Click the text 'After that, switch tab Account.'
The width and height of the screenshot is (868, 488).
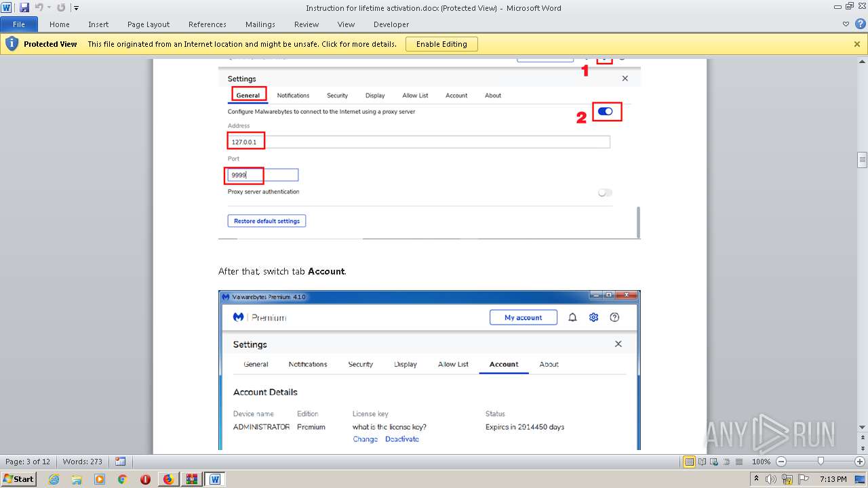(x=282, y=271)
